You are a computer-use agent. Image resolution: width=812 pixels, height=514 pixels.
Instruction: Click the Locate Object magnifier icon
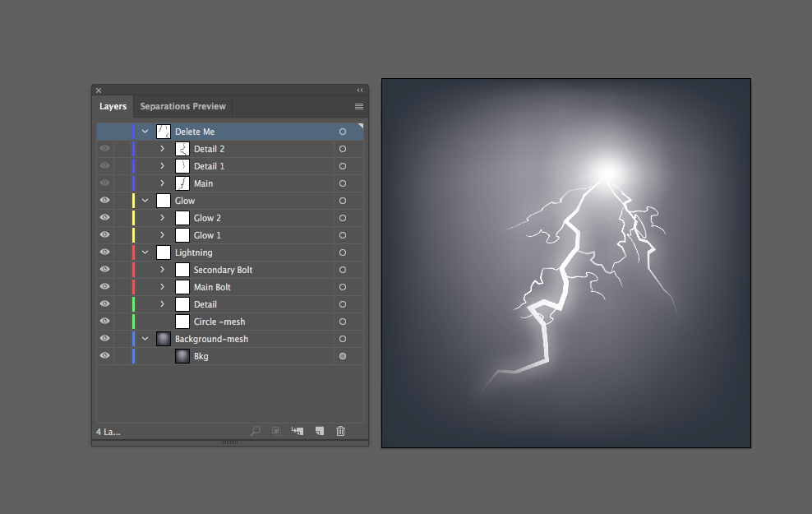pyautogui.click(x=256, y=431)
